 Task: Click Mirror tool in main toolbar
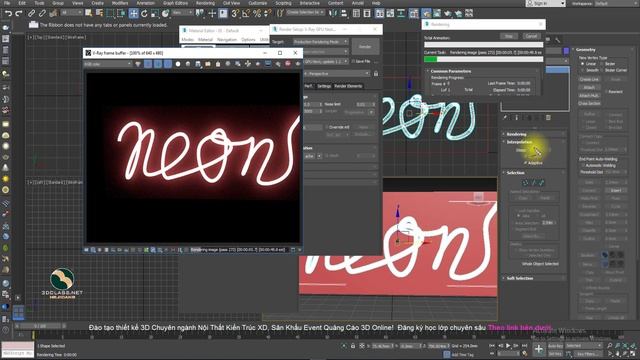[x=333, y=13]
